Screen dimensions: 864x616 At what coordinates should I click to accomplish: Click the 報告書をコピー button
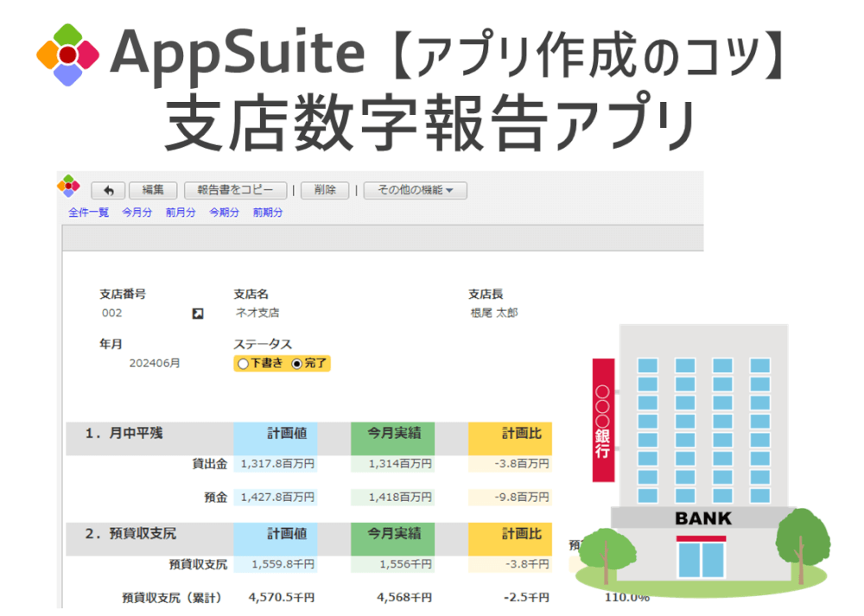[235, 190]
